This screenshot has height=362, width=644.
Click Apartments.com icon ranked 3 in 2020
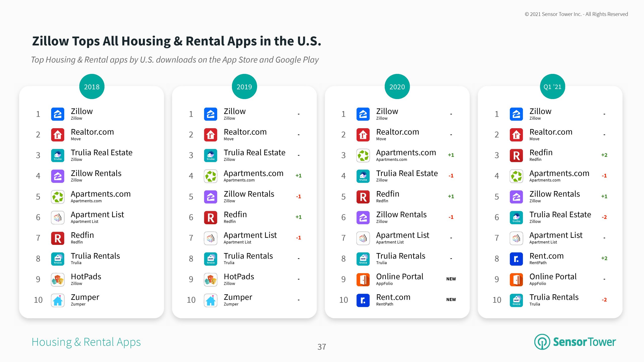(x=363, y=155)
